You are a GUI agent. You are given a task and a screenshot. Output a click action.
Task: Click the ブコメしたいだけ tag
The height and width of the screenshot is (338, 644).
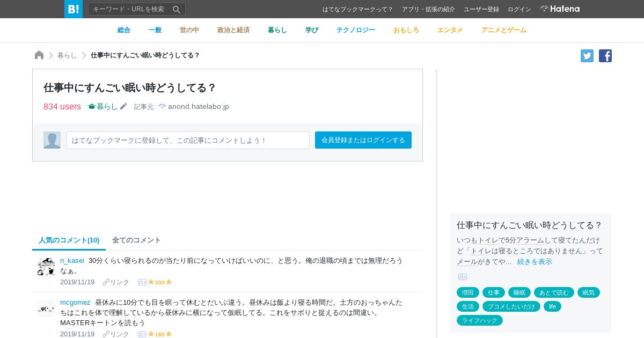click(x=511, y=306)
